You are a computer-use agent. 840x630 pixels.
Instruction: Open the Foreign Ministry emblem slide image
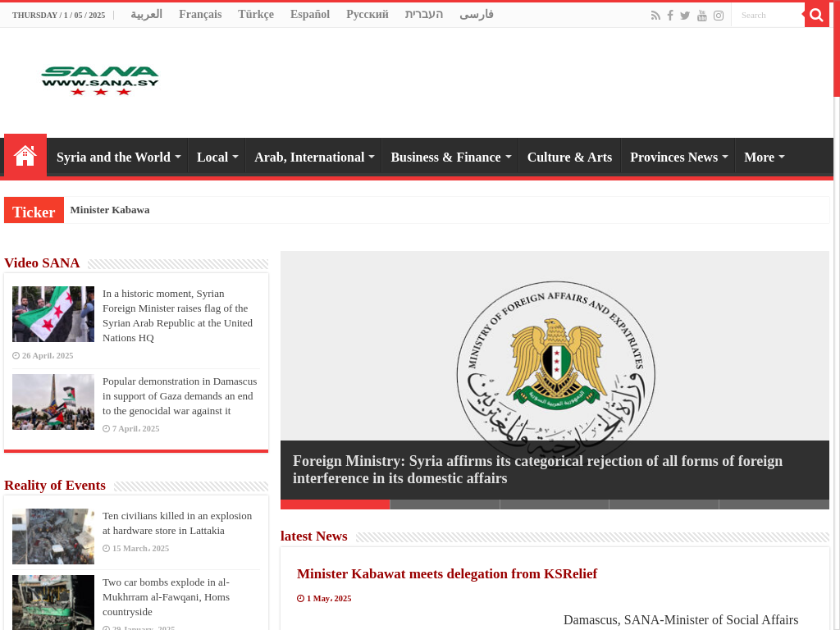point(555,346)
